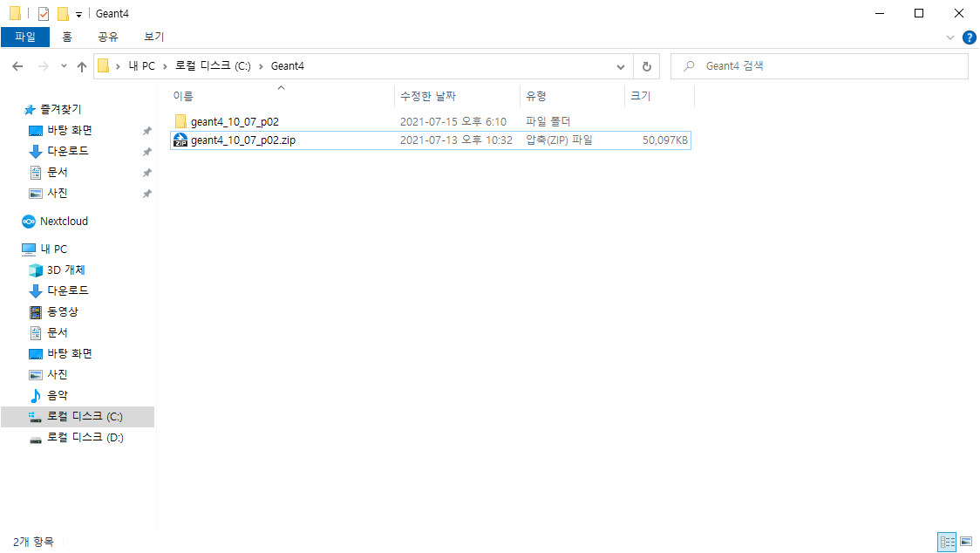Unpin 바탕 화면 from quick access
This screenshot has width=980, height=553.
[146, 131]
